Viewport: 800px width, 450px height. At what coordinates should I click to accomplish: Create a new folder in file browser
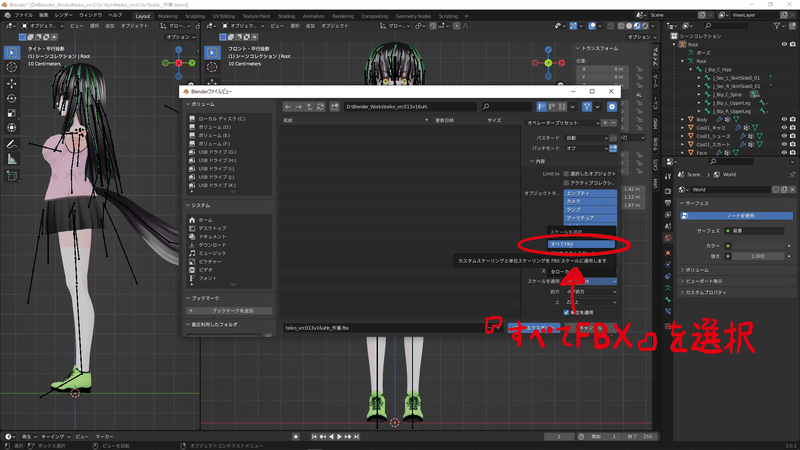click(335, 107)
